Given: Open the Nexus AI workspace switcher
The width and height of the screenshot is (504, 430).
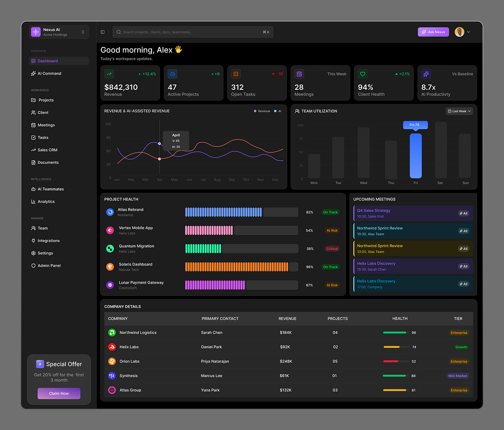Looking at the screenshot, I should click(x=59, y=32).
